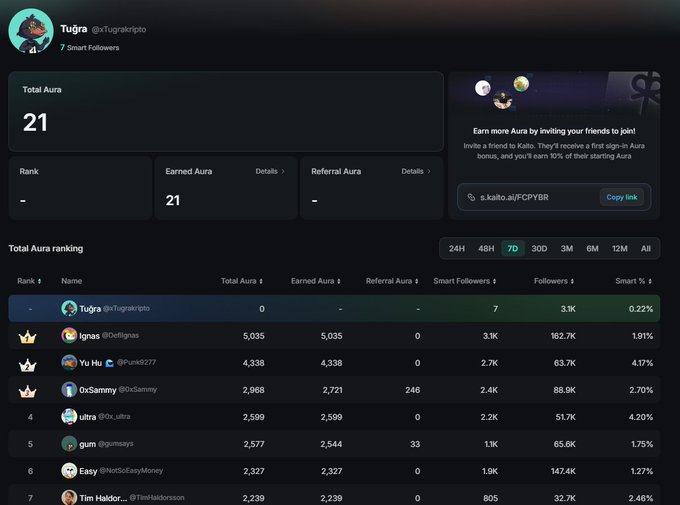Click the referral link field s.kaito.ai/FCPYBR
The image size is (680, 505).
tap(554, 197)
